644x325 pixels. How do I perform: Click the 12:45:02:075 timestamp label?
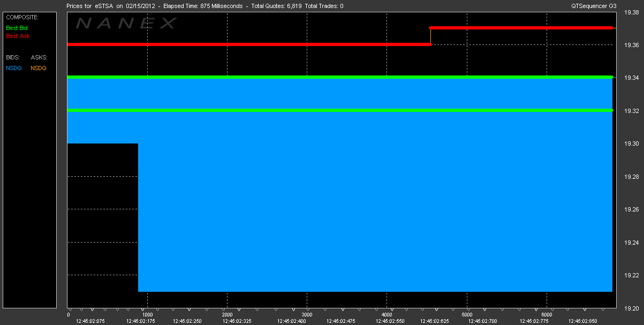89,321
